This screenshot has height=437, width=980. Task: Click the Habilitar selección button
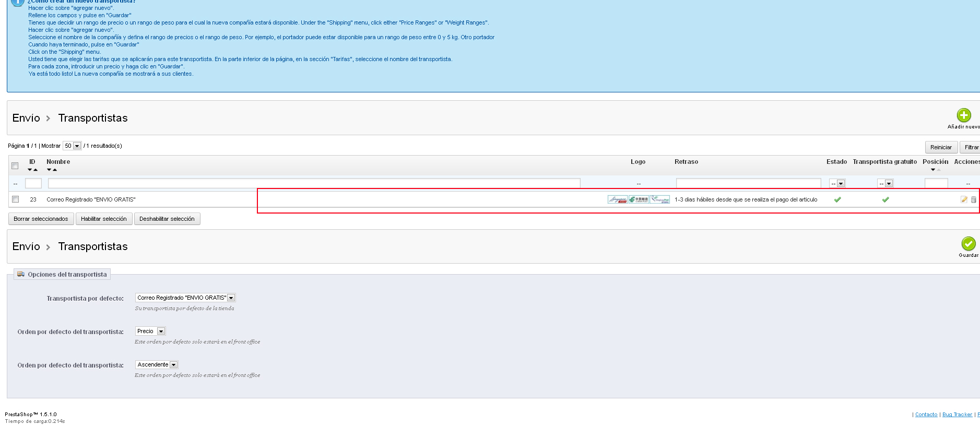tap(104, 219)
